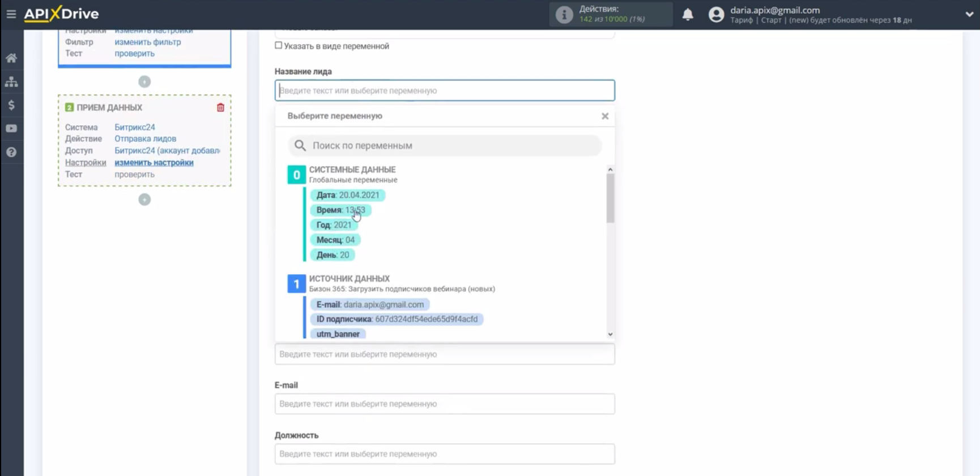Open the connections sitemap icon in sidebar

(x=11, y=82)
